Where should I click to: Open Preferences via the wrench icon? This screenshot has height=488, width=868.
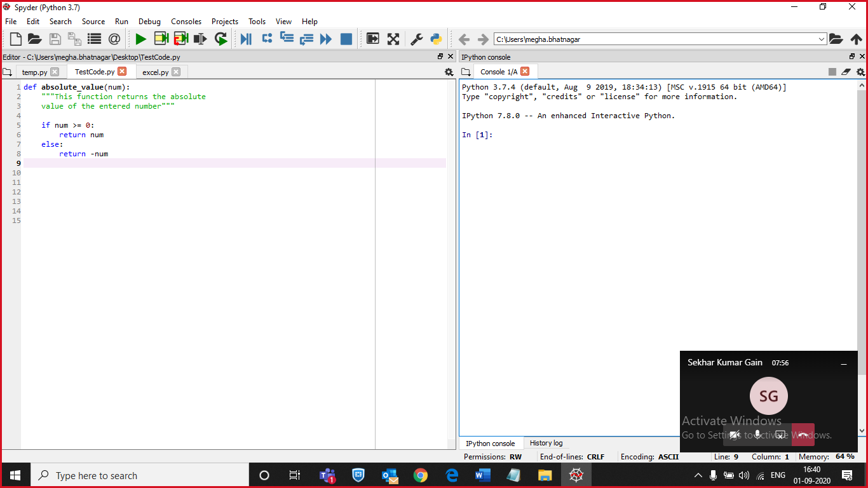pyautogui.click(x=417, y=39)
